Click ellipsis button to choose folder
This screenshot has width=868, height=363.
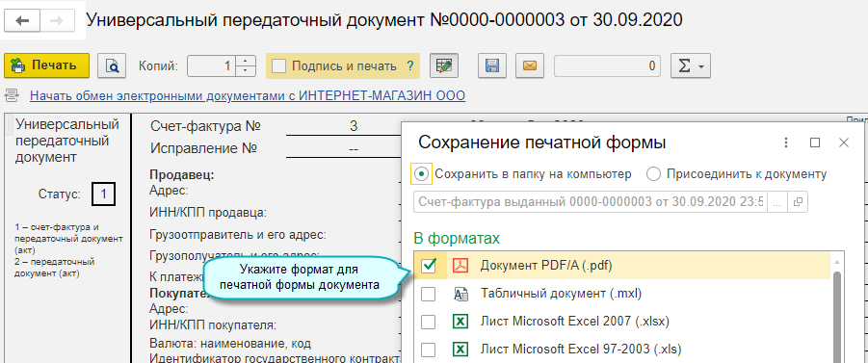pos(777,202)
